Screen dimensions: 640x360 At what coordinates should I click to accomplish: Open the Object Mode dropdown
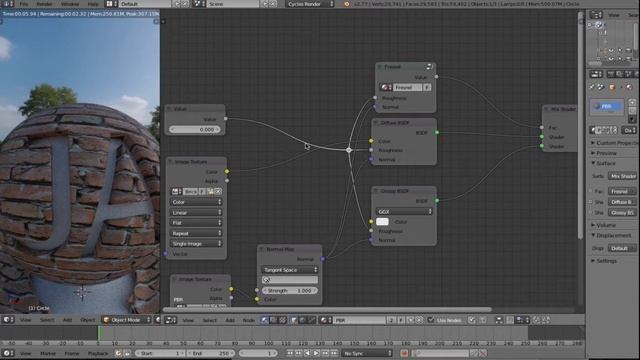[x=127, y=320]
